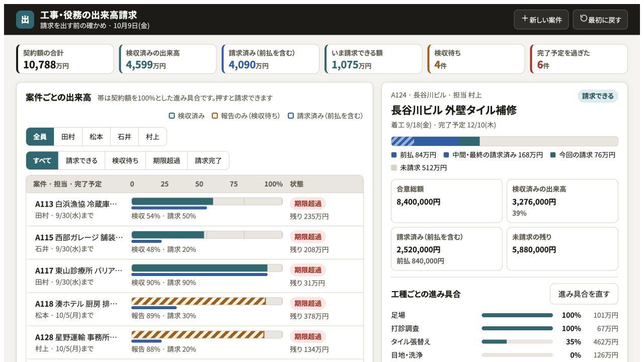Show only 期限超過 projects

167,161
